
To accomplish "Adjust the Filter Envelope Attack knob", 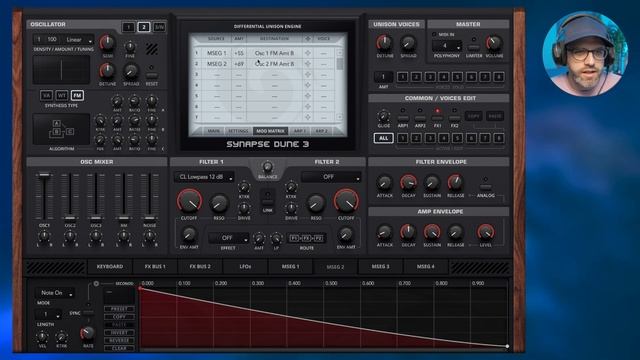I will point(384,183).
